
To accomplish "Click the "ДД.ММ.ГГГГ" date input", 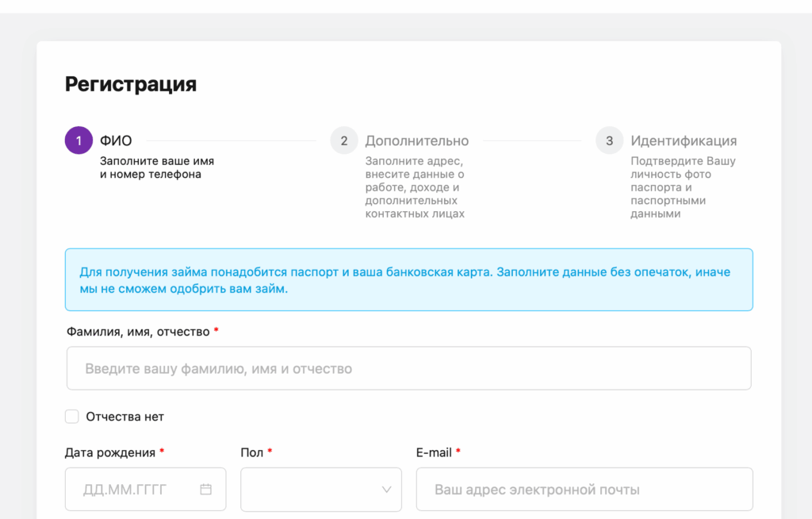I will pos(135,490).
